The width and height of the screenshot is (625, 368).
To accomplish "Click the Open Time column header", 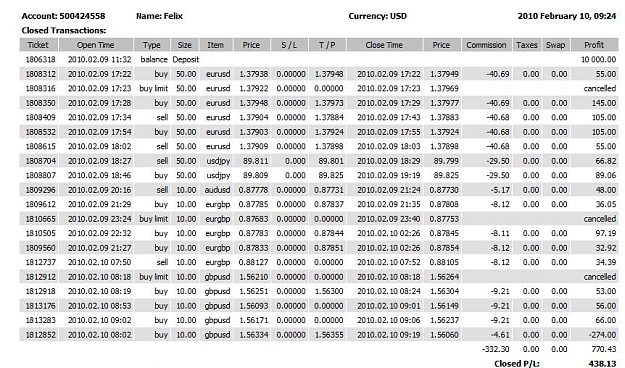I will [x=96, y=45].
